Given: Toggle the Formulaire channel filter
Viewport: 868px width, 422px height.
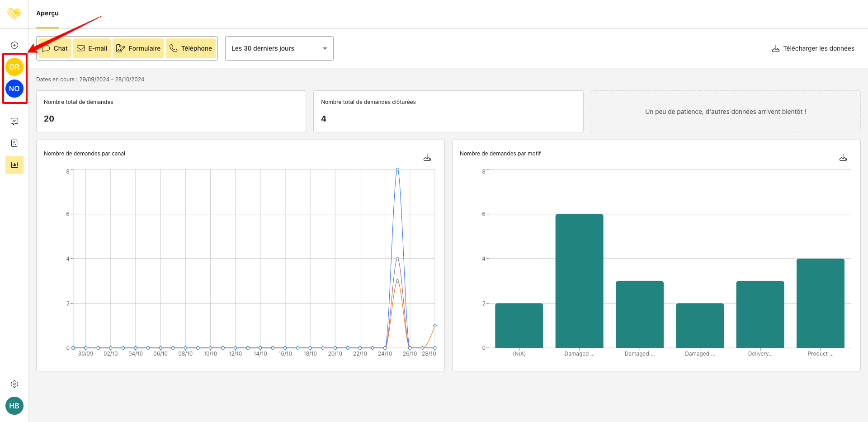Looking at the screenshot, I should pos(138,48).
